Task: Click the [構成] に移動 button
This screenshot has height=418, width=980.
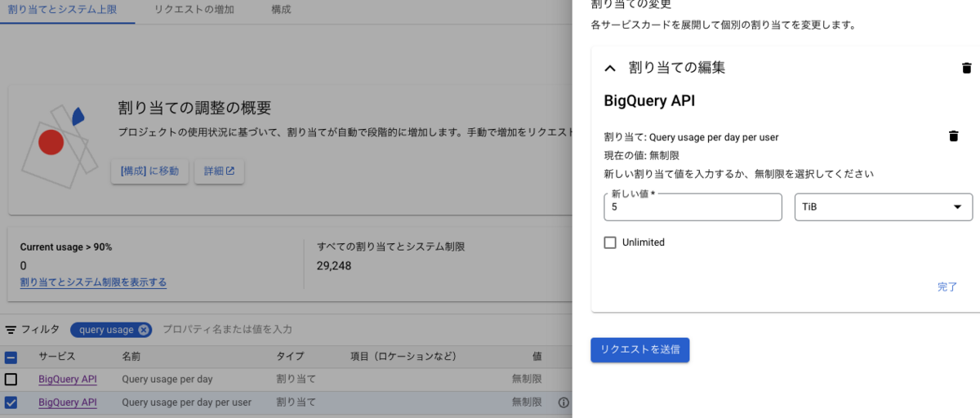Action: [149, 171]
